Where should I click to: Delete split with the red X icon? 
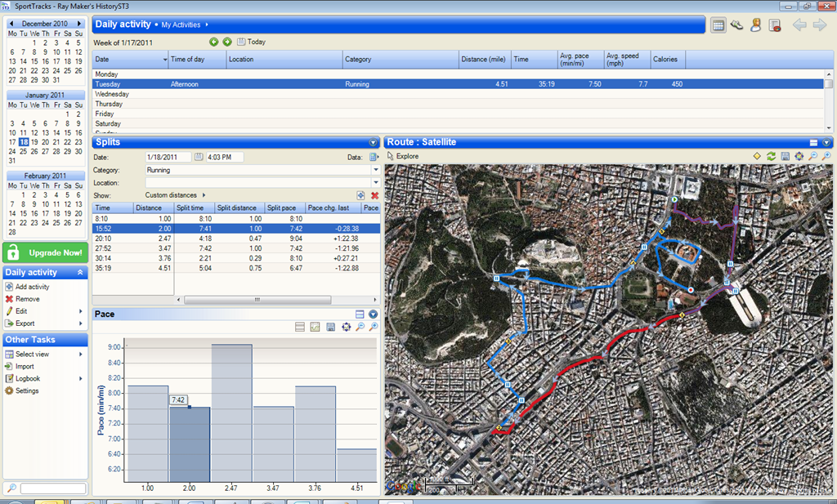[x=374, y=196]
